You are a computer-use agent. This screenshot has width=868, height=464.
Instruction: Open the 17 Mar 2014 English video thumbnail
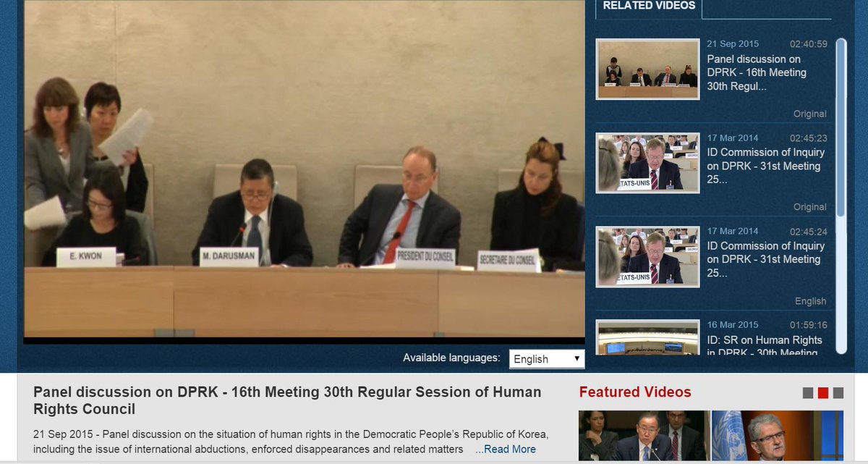tap(647, 257)
